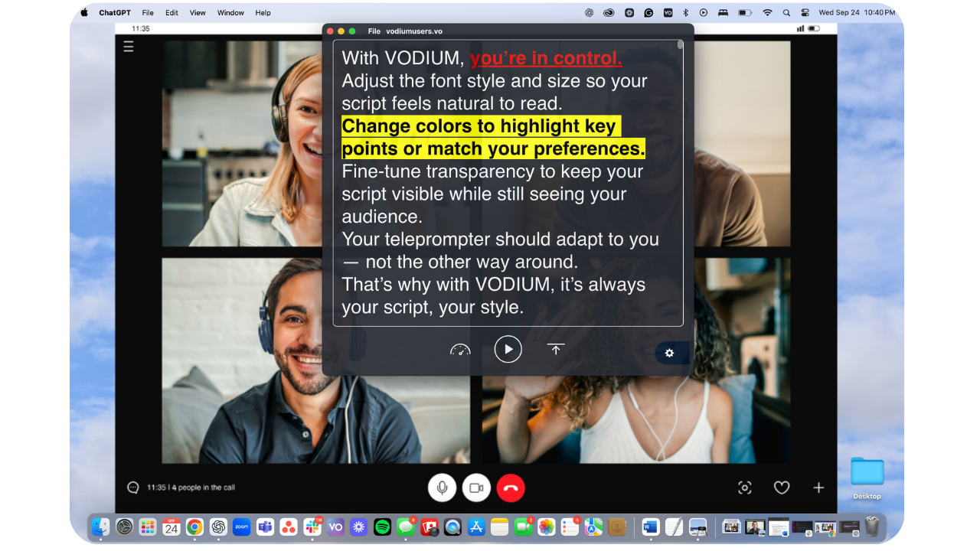Open Launchpad from the Dock
Image resolution: width=980 pixels, height=551 pixels.
pyautogui.click(x=148, y=527)
